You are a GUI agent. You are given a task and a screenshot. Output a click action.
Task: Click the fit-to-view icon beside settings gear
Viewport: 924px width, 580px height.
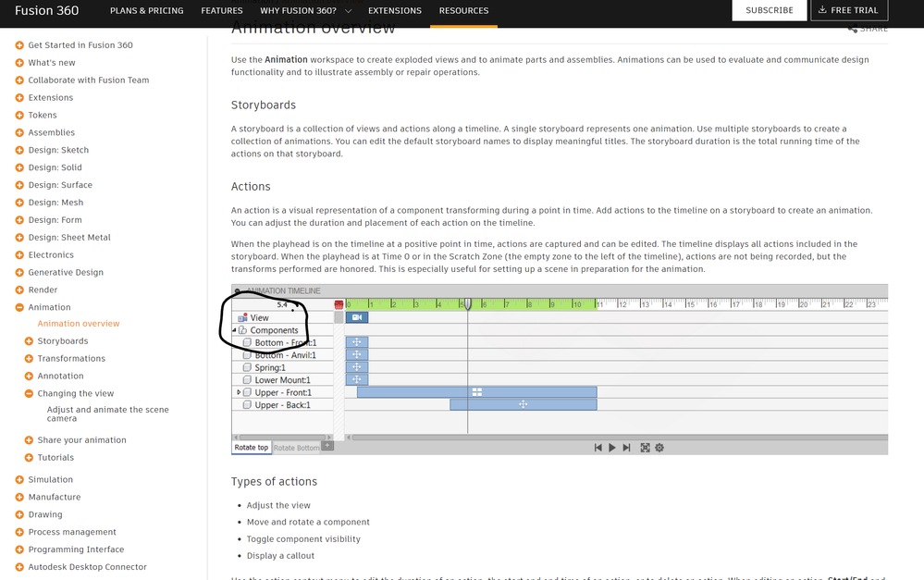pos(646,448)
